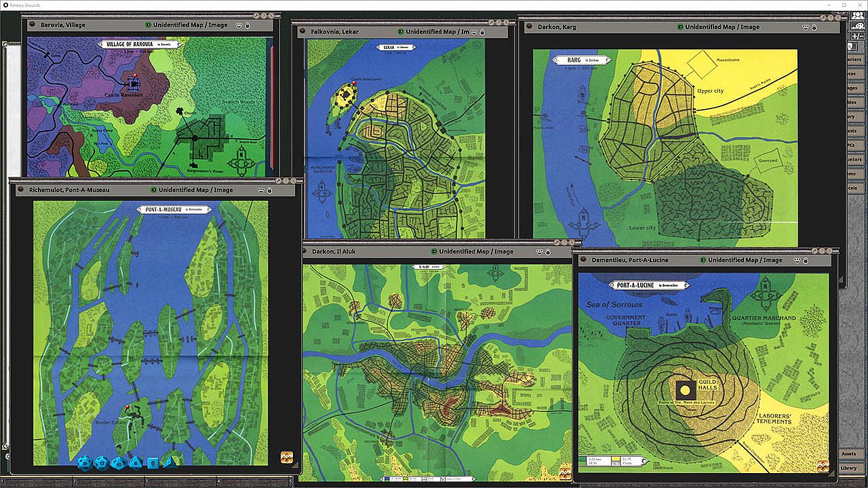Click the mask icon beside the Pont-A-Museau lock

coord(260,190)
